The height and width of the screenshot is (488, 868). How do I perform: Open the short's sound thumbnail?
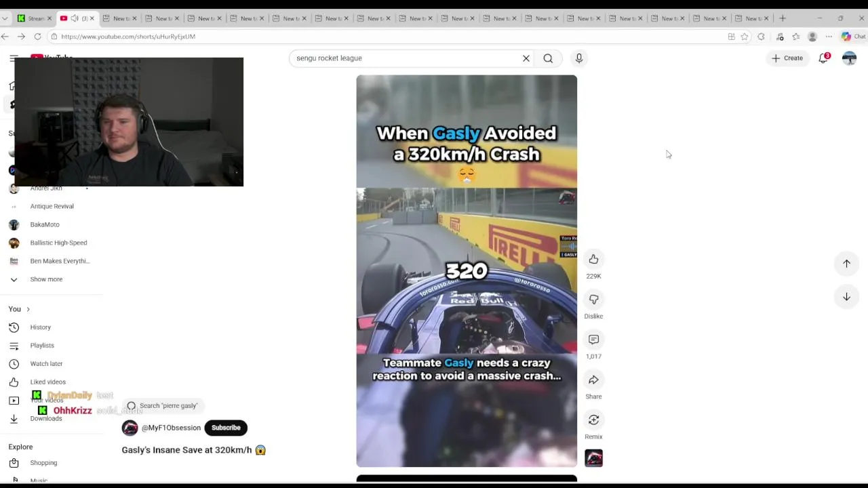coord(593,458)
